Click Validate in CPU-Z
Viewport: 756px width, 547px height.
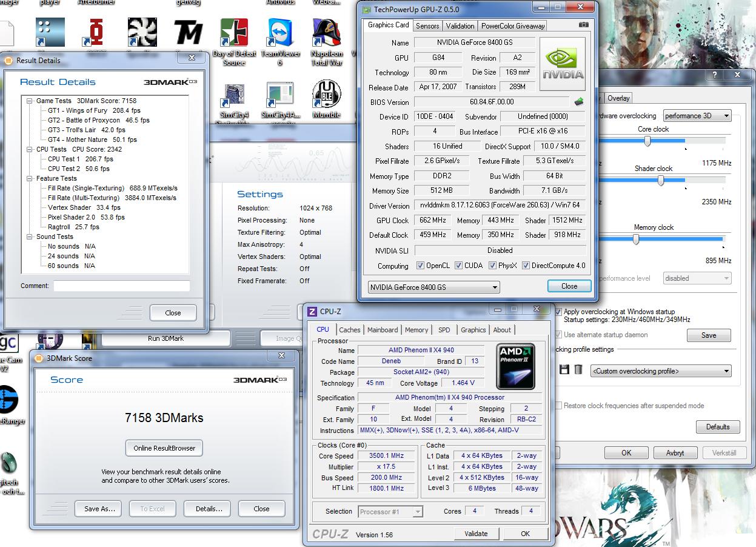click(x=476, y=534)
